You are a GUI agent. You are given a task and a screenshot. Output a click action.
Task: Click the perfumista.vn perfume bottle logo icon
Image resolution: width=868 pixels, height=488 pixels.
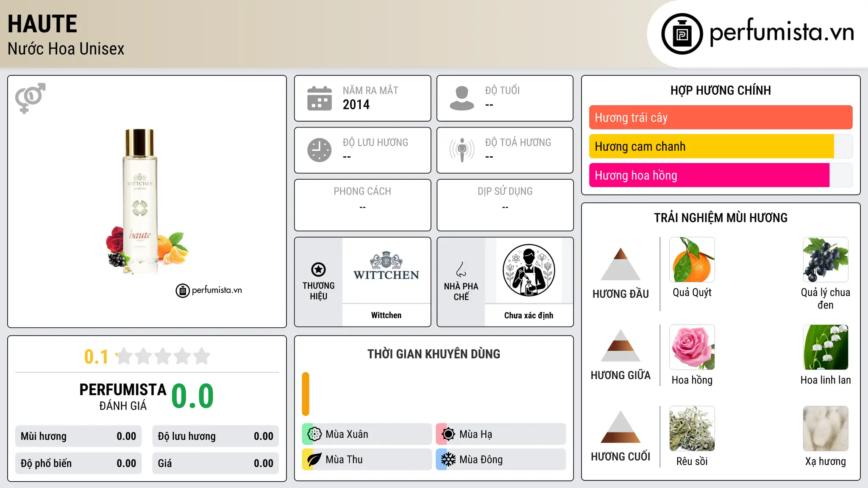(682, 34)
